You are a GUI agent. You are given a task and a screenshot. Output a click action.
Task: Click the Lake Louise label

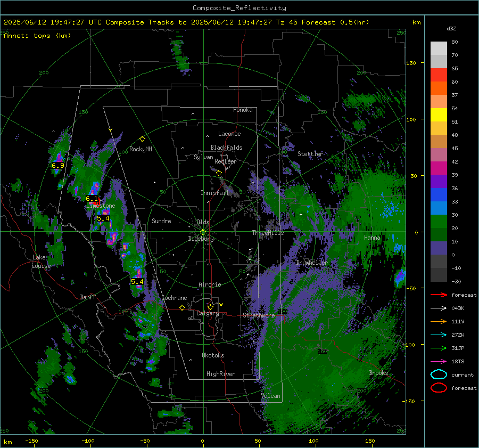[41, 262]
